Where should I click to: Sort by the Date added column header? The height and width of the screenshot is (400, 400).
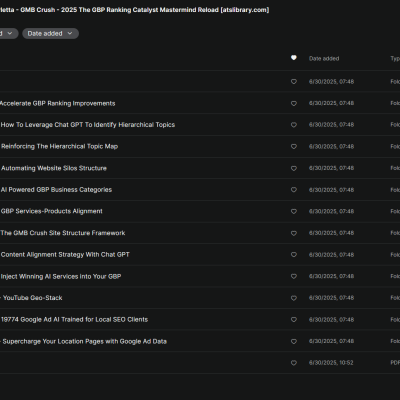[324, 59]
